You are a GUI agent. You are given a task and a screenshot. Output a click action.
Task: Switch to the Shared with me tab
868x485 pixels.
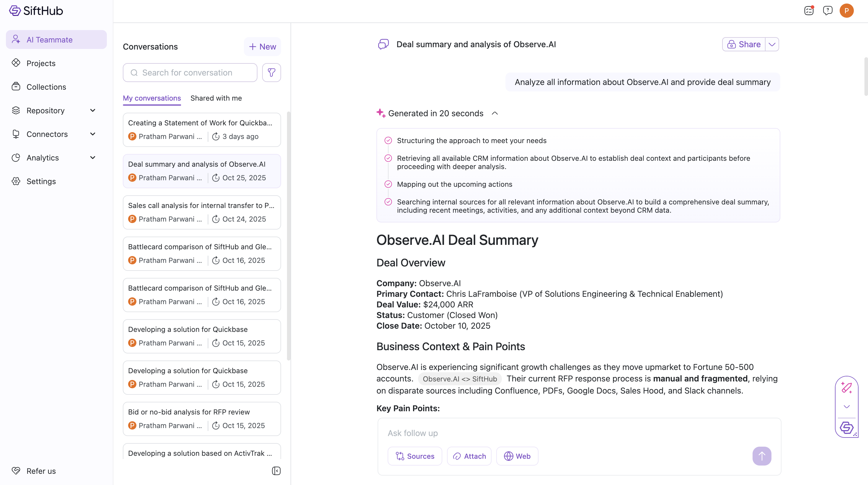[216, 98]
